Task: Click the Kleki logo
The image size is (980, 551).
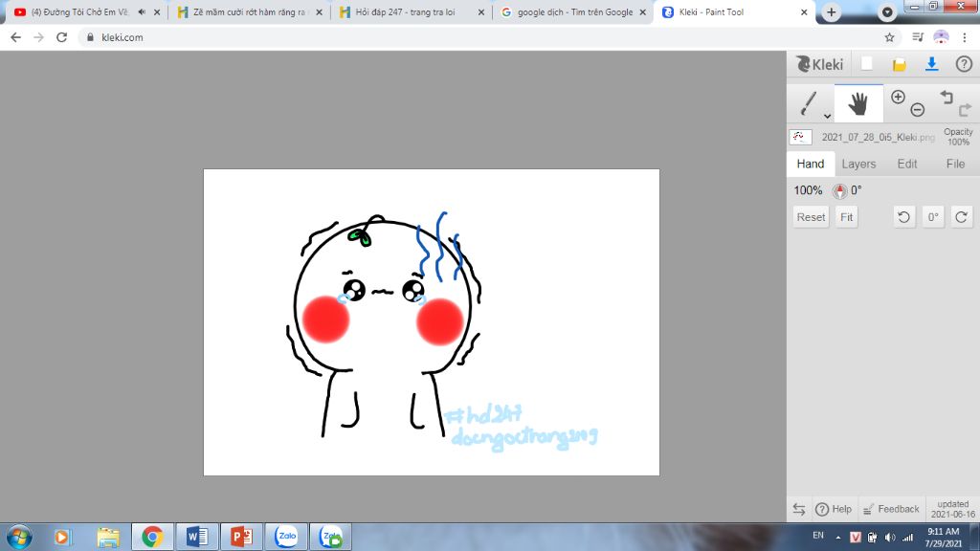Action: click(x=819, y=64)
